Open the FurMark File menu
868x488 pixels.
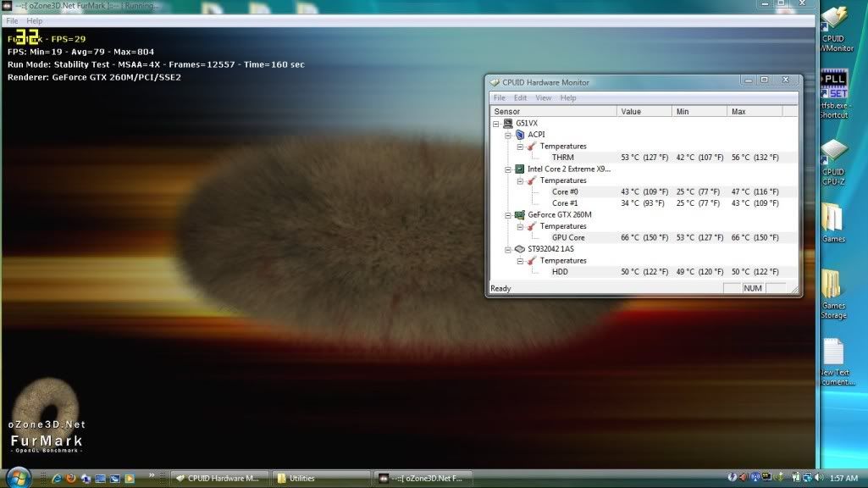pos(12,21)
